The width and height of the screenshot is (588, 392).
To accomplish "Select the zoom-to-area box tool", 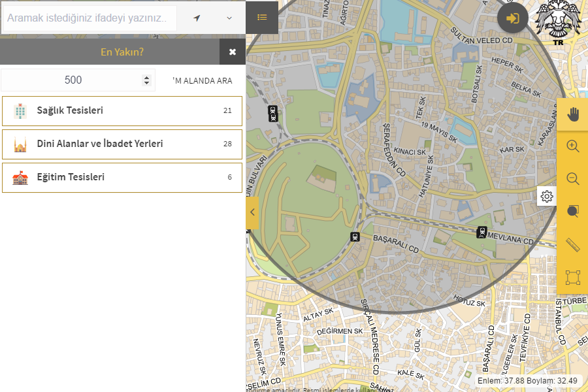I will point(572,211).
